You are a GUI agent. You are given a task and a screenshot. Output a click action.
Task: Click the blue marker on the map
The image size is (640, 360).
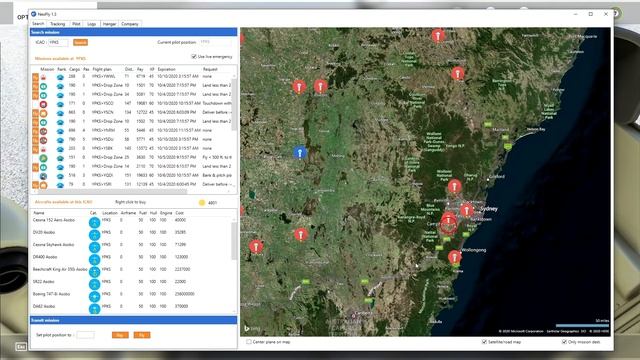coord(300,153)
